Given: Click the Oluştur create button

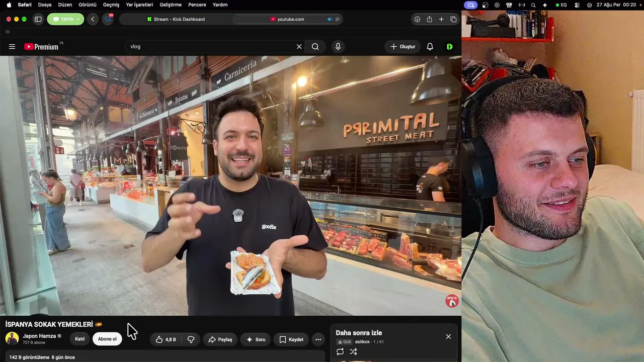Looking at the screenshot, I should [403, 47].
